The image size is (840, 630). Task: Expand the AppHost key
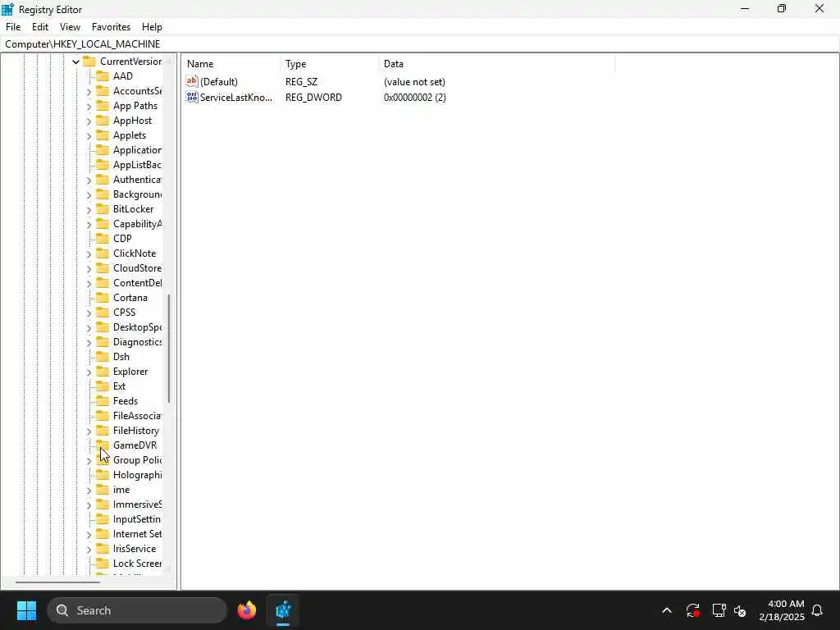(x=89, y=121)
